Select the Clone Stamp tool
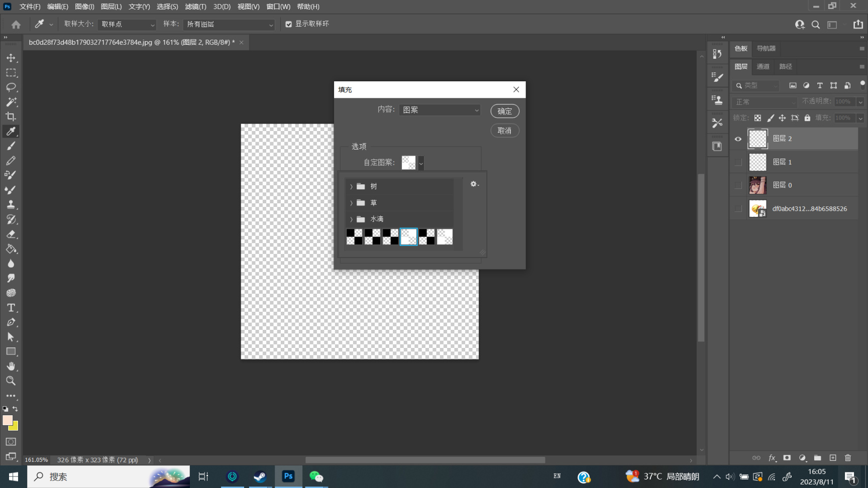 coord(11,204)
